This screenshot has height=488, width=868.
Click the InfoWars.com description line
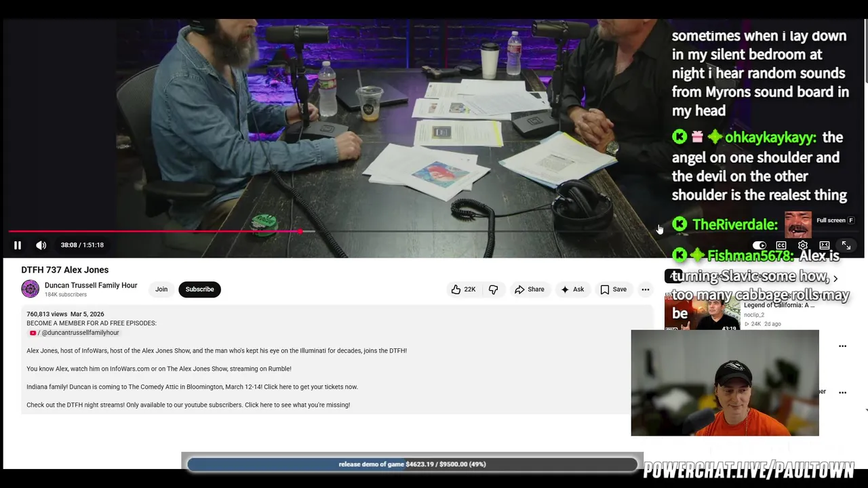(159, 369)
